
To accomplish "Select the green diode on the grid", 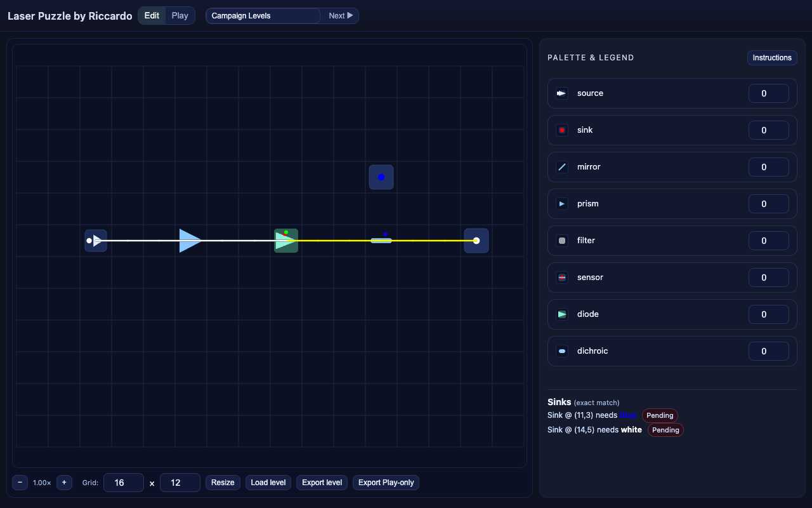I will 286,241.
